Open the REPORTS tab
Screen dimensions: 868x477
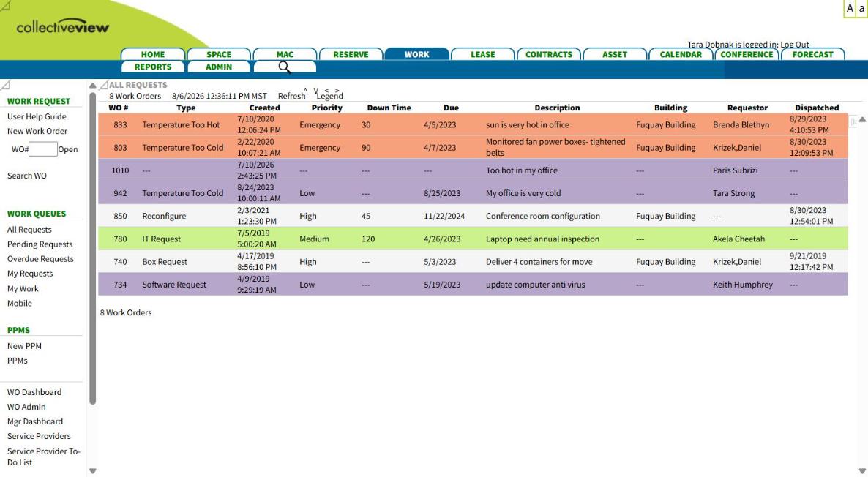click(x=153, y=67)
